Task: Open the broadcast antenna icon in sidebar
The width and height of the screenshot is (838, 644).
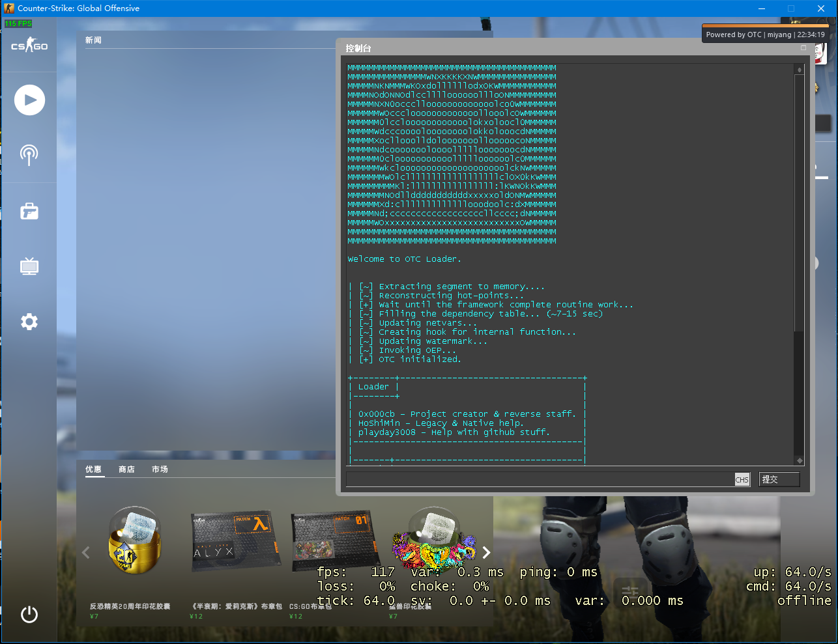Action: [x=29, y=155]
